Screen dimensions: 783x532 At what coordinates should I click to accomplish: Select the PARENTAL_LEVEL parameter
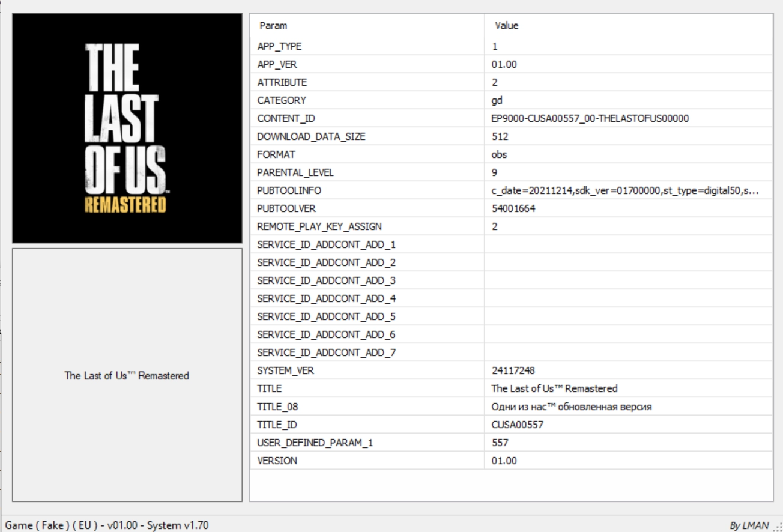click(x=295, y=172)
